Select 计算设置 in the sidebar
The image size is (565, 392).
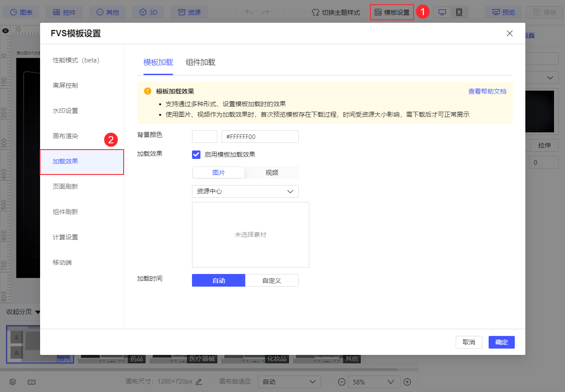82,237
